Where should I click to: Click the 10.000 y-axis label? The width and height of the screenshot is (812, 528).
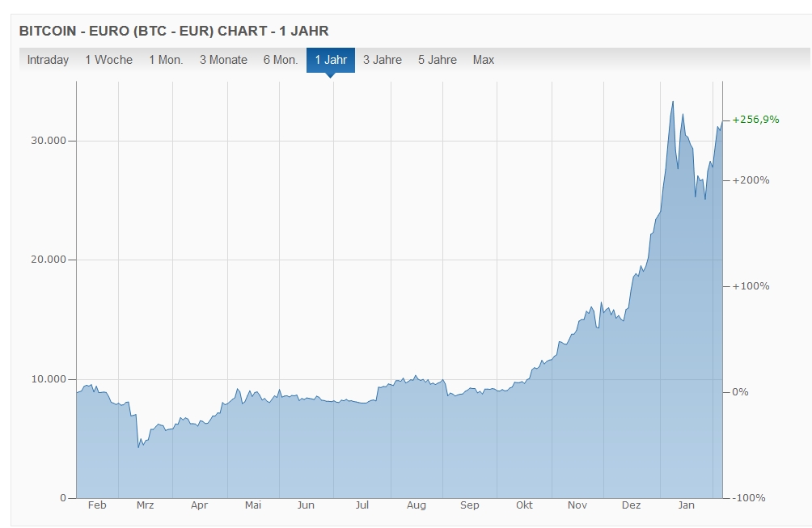click(x=49, y=379)
